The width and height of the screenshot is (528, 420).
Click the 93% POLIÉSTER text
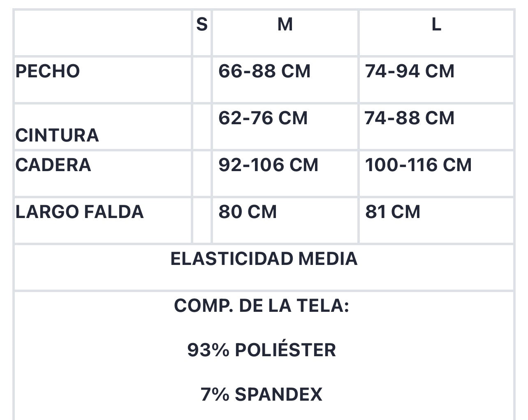coord(262,350)
